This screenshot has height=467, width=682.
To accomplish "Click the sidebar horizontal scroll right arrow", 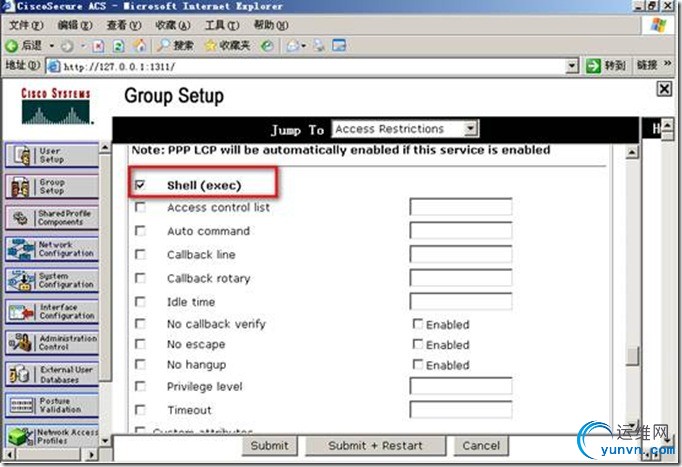I will click(91, 454).
